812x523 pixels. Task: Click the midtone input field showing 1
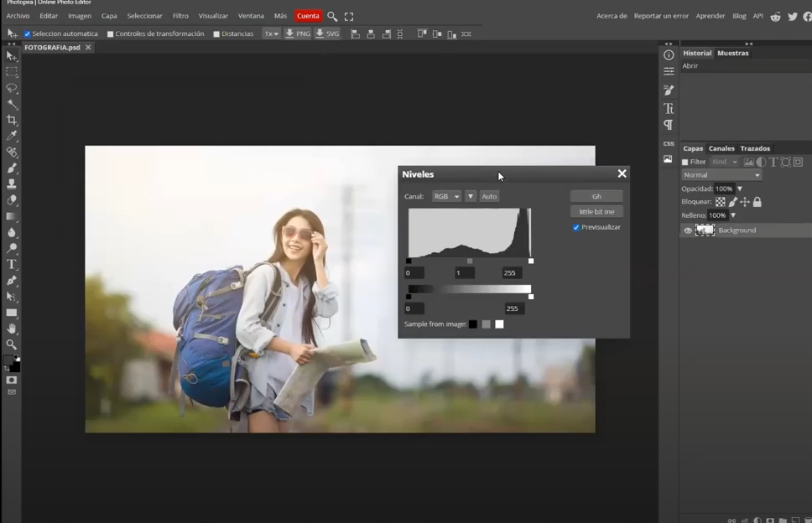464,273
